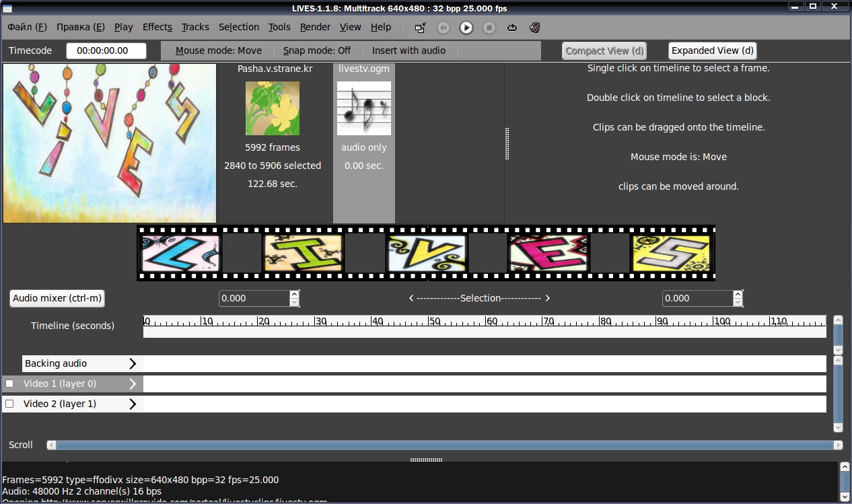Select the Pasha.v.strane.kr flower clip thumbnail
The image size is (852, 504).
[272, 108]
